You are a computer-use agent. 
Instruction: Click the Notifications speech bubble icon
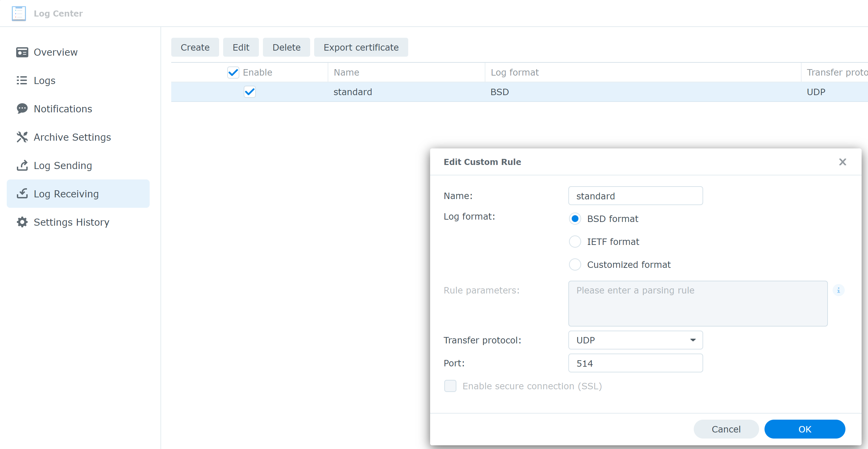point(22,109)
